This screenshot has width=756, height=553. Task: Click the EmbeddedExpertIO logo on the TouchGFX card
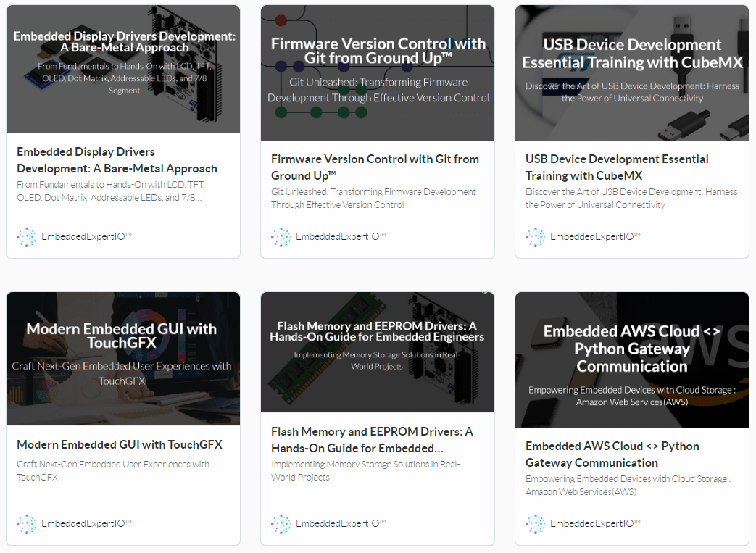click(26, 524)
